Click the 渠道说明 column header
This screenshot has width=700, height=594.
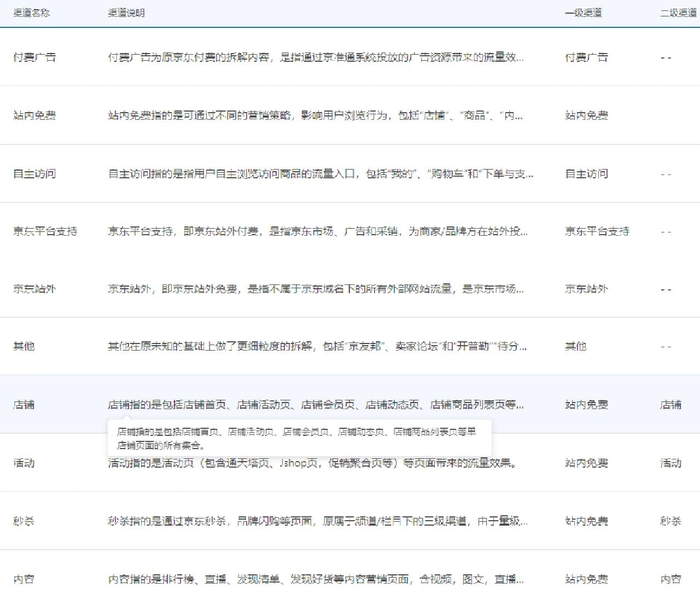pyautogui.click(x=126, y=13)
